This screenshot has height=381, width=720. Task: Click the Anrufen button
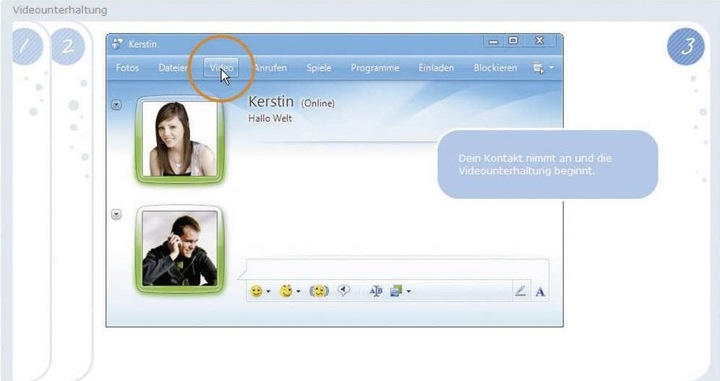coord(270,68)
